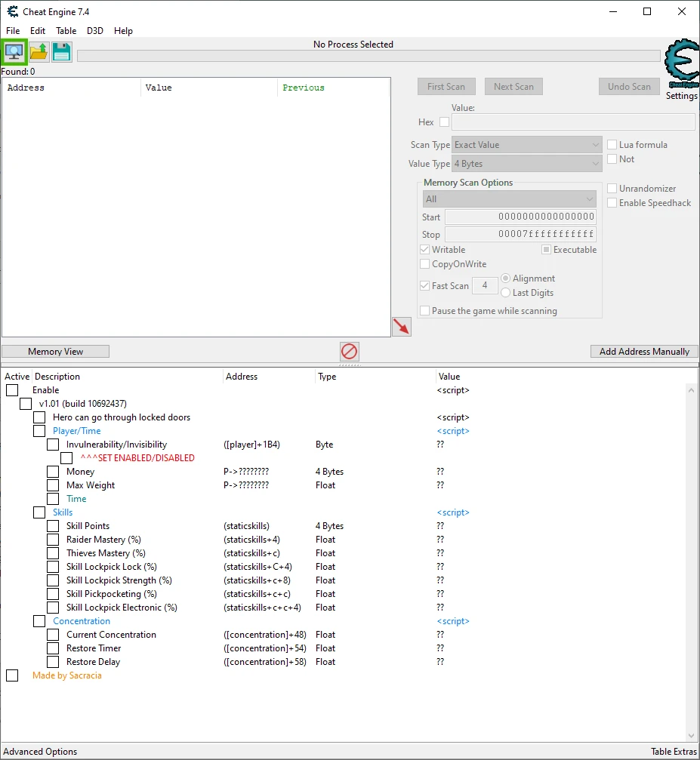700x760 pixels.
Task: Click the Description column header in table
Action: click(x=127, y=377)
